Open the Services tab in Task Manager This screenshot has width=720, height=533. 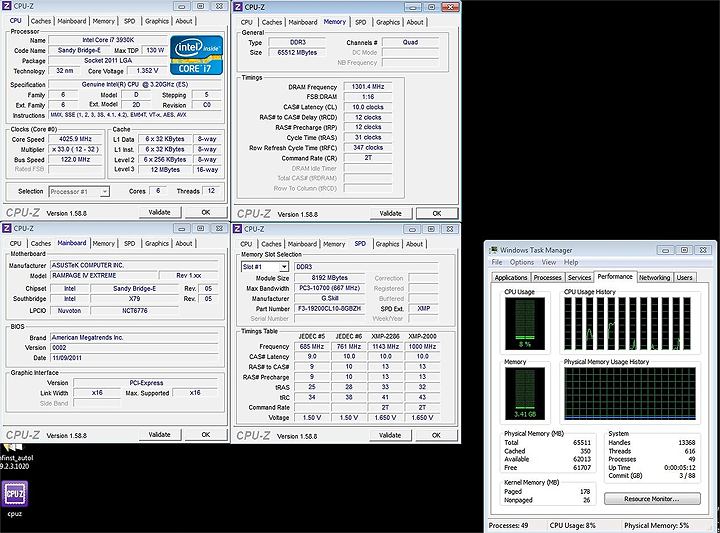579,277
